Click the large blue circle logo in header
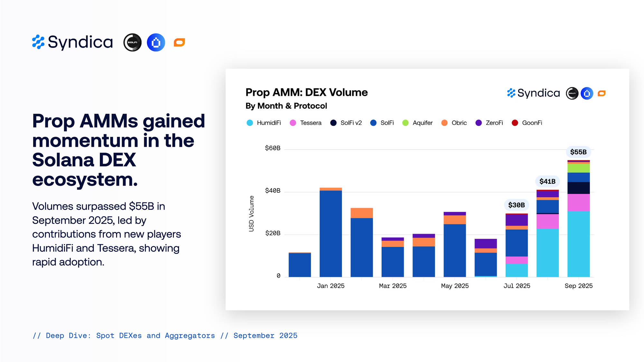Viewport: 644px width, 362px height. pos(156,42)
